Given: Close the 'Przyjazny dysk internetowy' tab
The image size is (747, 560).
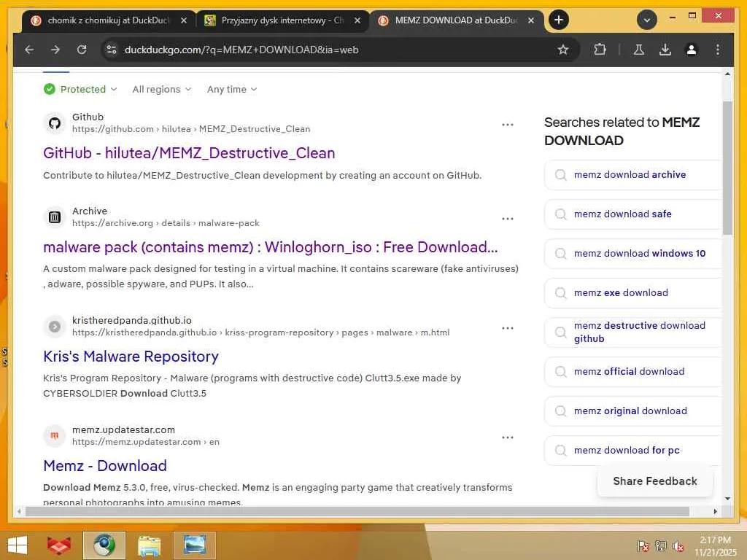Looking at the screenshot, I should pyautogui.click(x=357, y=20).
